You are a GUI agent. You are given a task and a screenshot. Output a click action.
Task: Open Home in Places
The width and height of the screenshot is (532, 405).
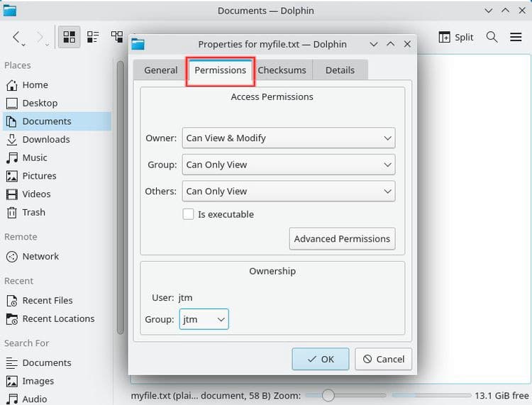click(57, 85)
